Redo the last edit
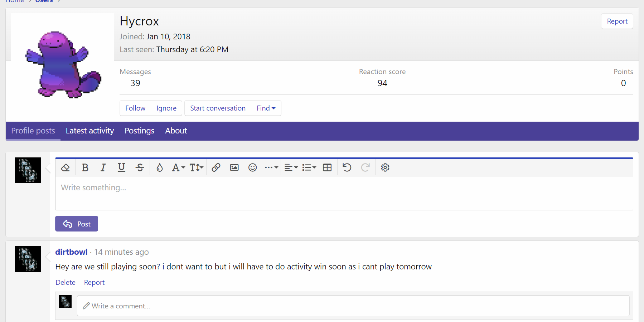Screen dimensions: 644x322 pos(365,167)
